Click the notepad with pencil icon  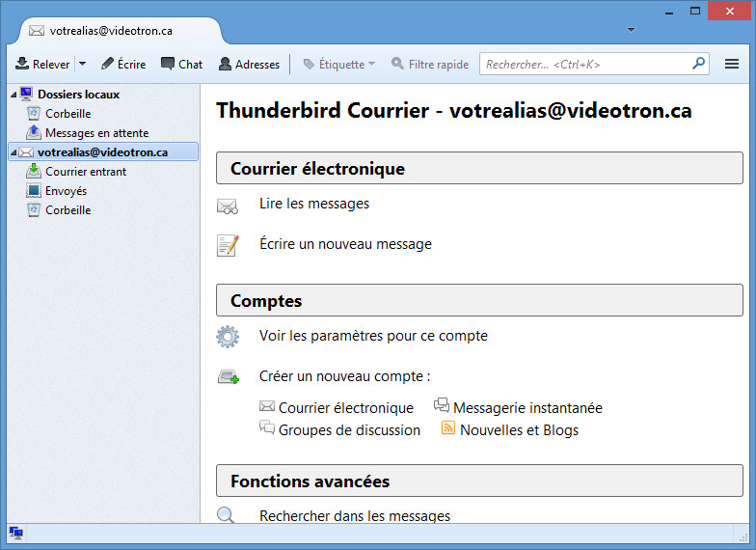[228, 245]
